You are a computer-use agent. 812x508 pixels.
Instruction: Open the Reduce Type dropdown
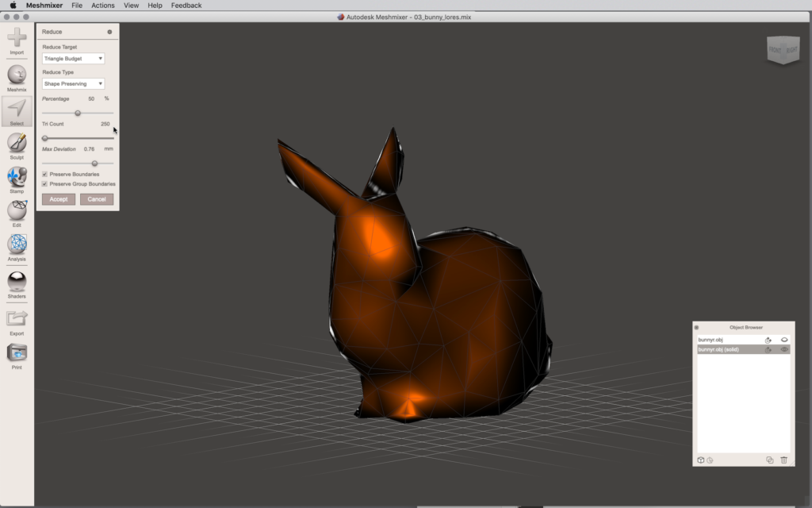pyautogui.click(x=73, y=83)
